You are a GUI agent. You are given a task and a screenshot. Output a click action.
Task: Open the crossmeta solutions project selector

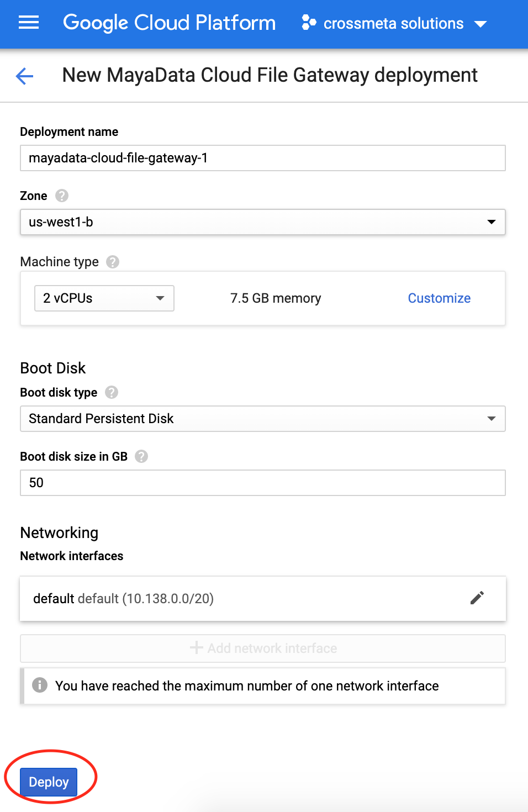pyautogui.click(x=394, y=23)
